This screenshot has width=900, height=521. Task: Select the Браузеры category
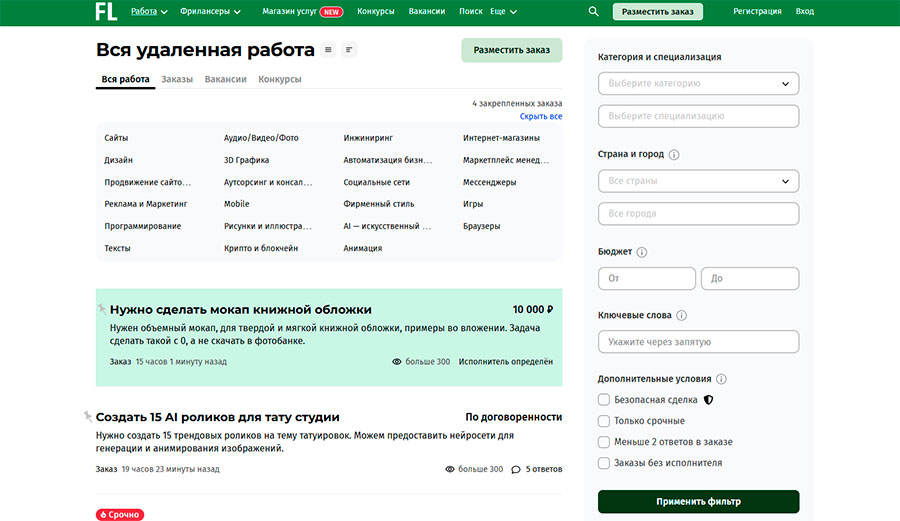coord(482,227)
